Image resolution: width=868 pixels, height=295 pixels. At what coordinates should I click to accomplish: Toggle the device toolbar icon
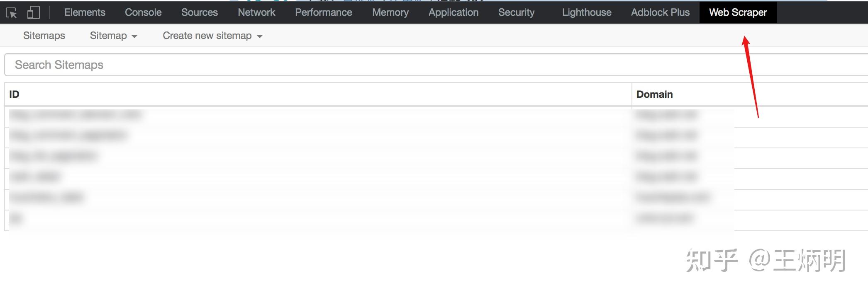(33, 13)
